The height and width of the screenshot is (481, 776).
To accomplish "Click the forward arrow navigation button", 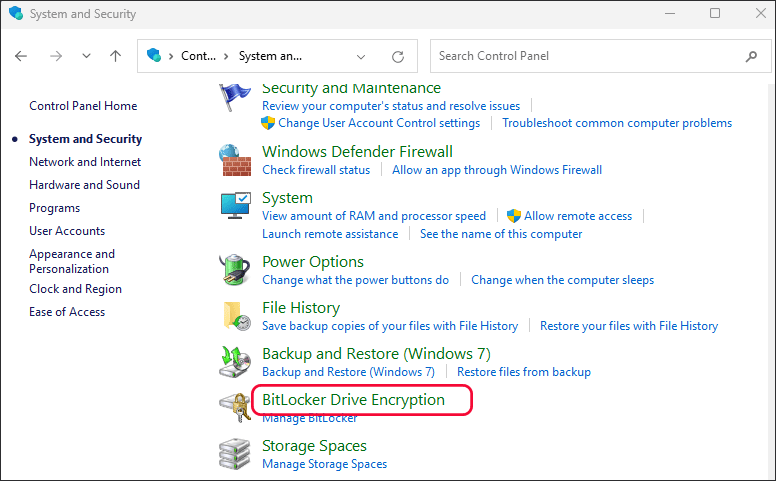I will click(x=56, y=56).
